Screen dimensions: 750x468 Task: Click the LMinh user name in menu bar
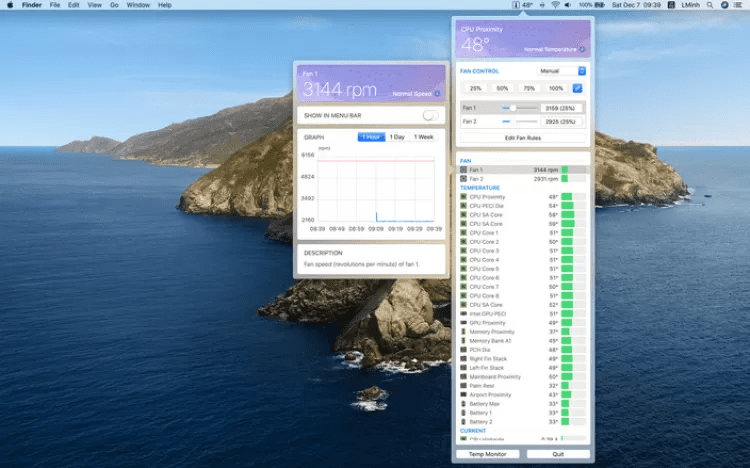(x=690, y=5)
